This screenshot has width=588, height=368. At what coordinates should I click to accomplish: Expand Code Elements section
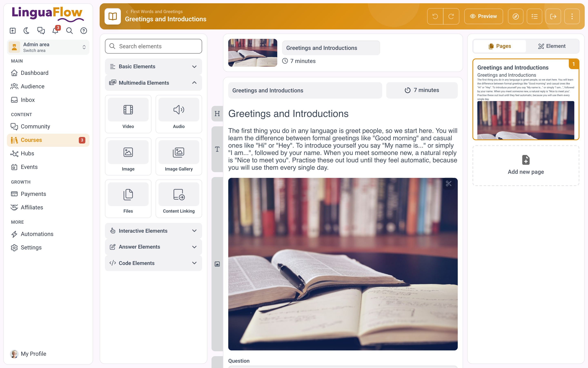point(153,263)
